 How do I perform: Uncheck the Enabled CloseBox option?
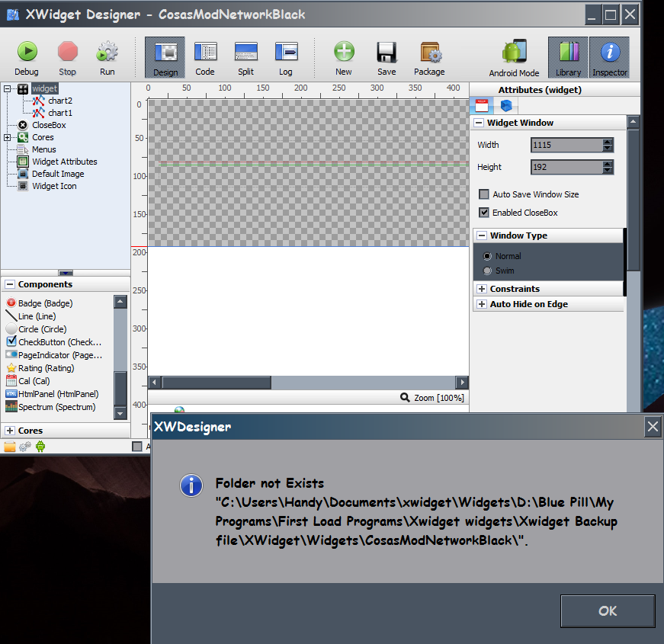pos(483,213)
